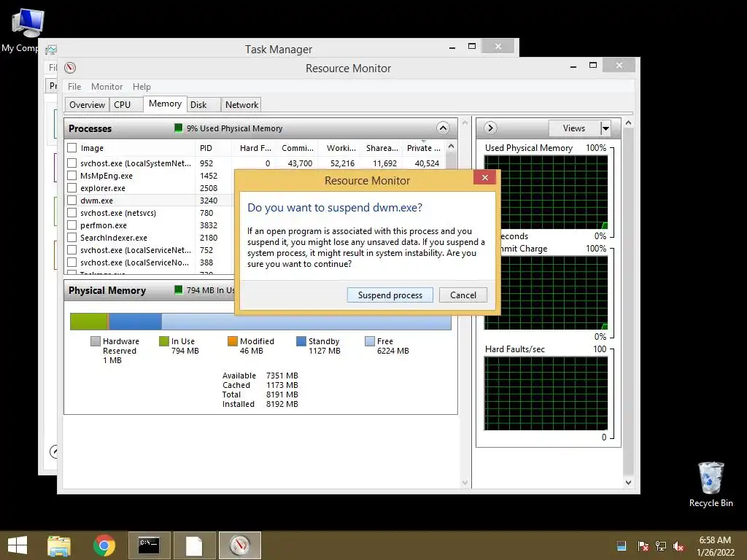Viewport: 747px width, 560px height.
Task: Check the MsMpEng.exe process checkbox
Action: click(72, 175)
